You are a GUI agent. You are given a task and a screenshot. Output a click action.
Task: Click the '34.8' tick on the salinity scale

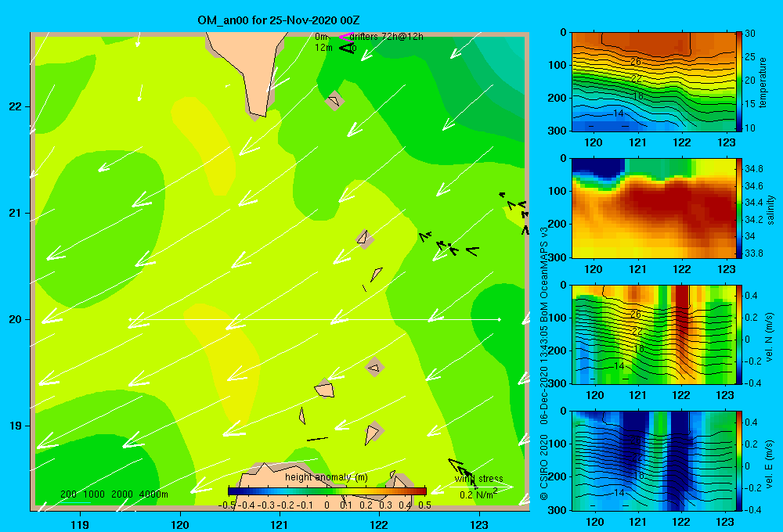click(754, 169)
